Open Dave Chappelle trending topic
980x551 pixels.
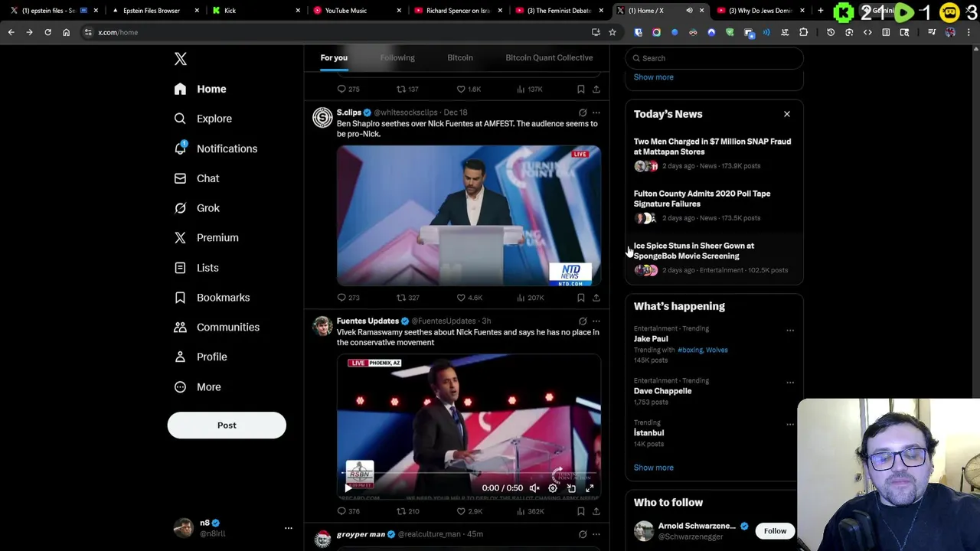point(662,391)
